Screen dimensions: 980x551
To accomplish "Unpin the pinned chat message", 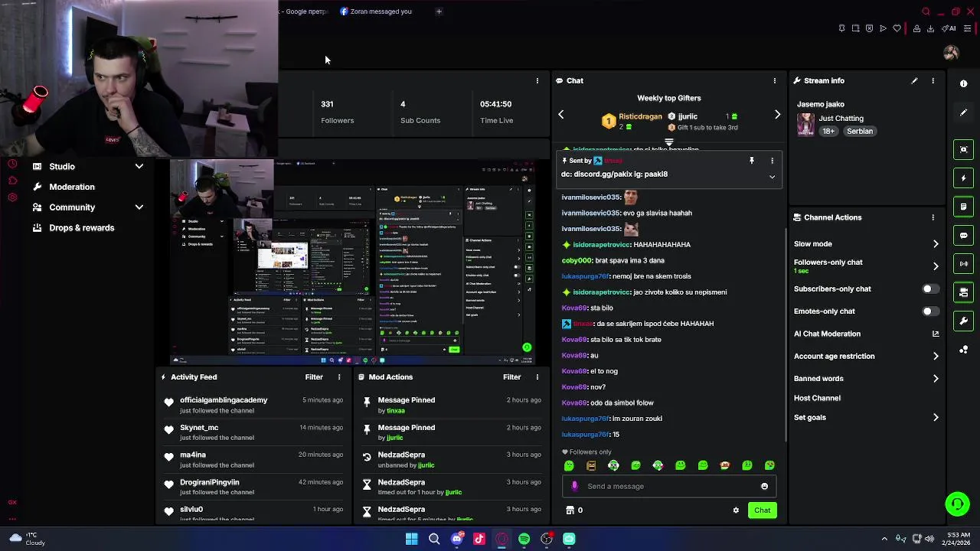I will (x=752, y=161).
